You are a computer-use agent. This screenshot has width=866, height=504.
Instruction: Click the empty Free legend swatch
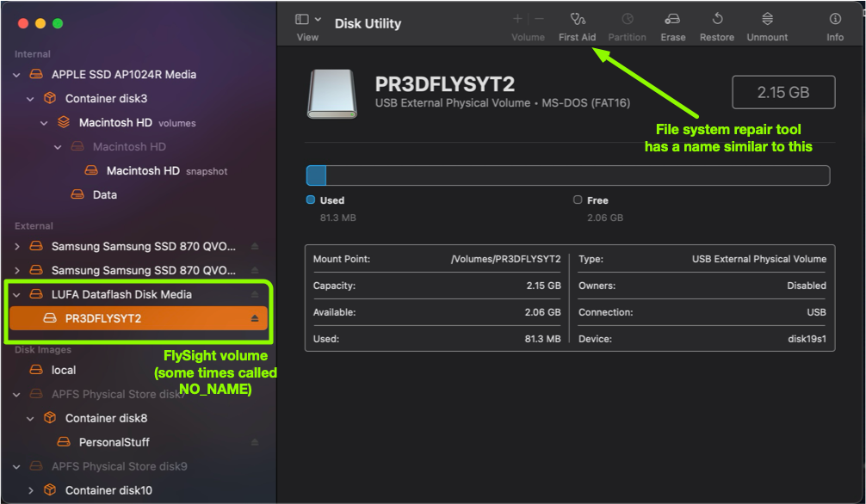pyautogui.click(x=578, y=200)
